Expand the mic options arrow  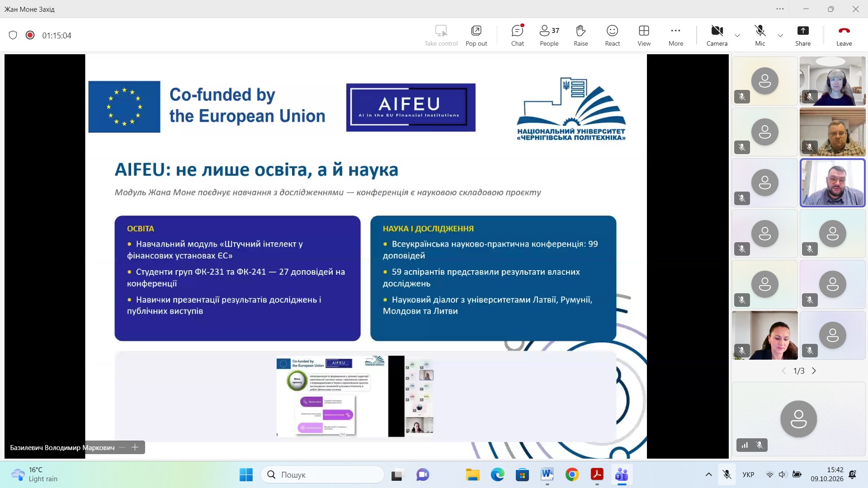(x=780, y=35)
